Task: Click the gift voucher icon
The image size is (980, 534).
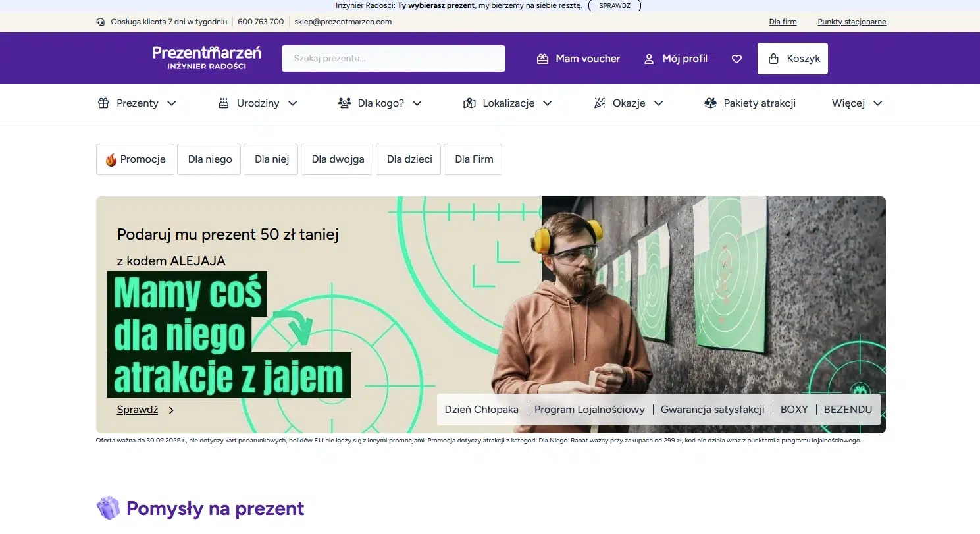Action: point(542,59)
